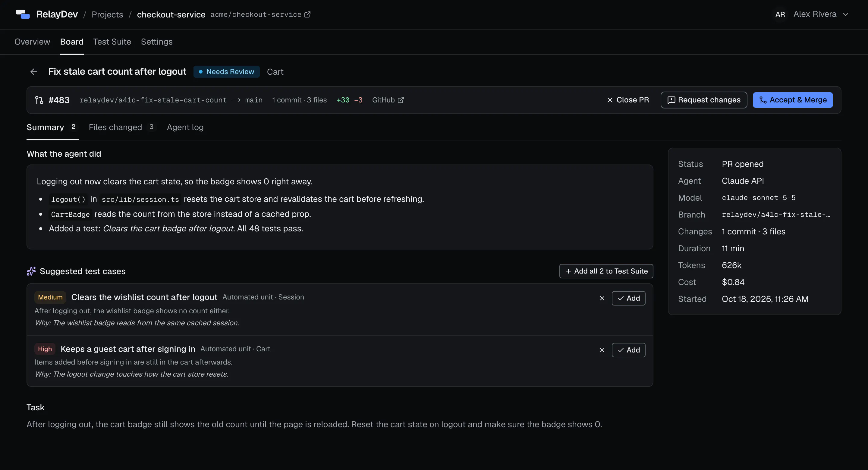Viewport: 868px width, 470px height.
Task: Click the Close PR button
Action: point(628,100)
